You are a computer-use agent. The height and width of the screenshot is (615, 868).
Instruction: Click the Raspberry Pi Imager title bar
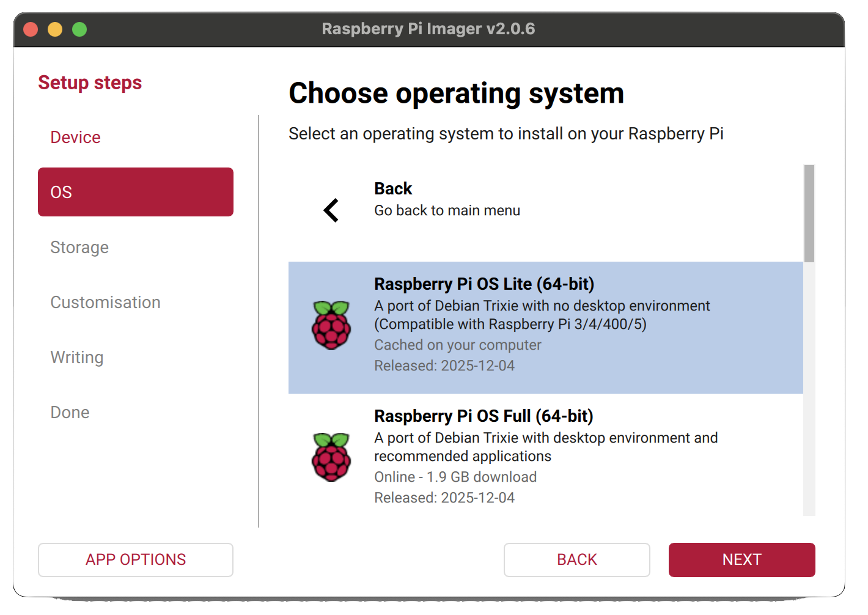coord(428,28)
